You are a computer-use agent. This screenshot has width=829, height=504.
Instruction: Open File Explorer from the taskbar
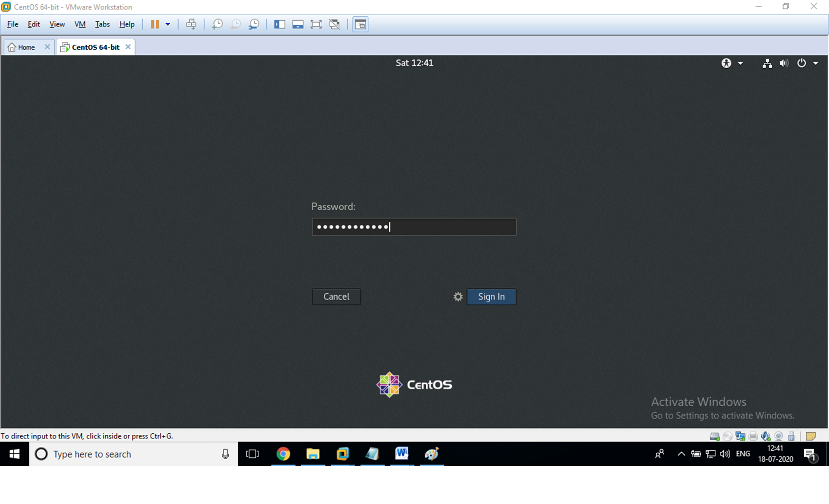pyautogui.click(x=313, y=454)
